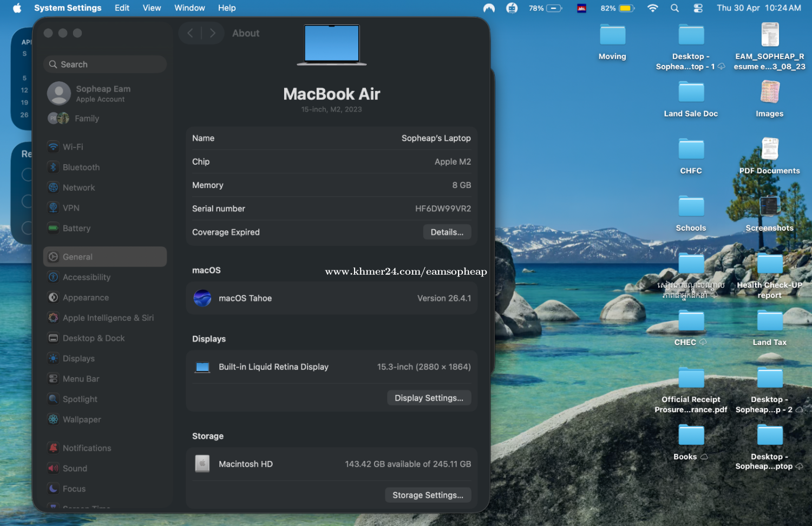
Task: Select Desktop & Dock in the sidebar
Action: click(x=105, y=338)
